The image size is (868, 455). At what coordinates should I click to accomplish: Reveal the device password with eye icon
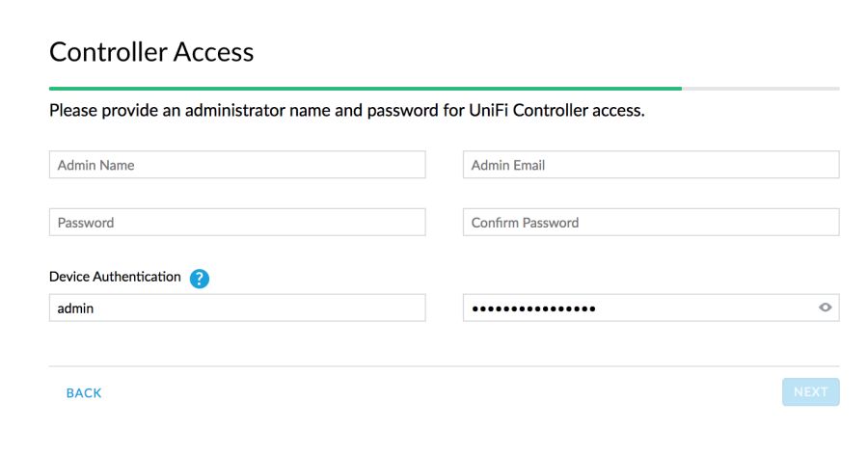(x=825, y=308)
